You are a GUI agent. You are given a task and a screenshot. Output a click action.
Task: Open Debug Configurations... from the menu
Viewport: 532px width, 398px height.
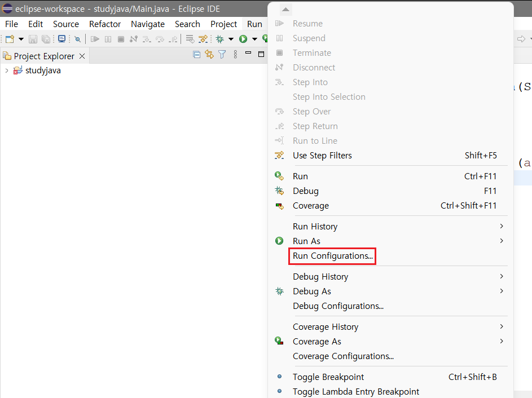click(390, 306)
